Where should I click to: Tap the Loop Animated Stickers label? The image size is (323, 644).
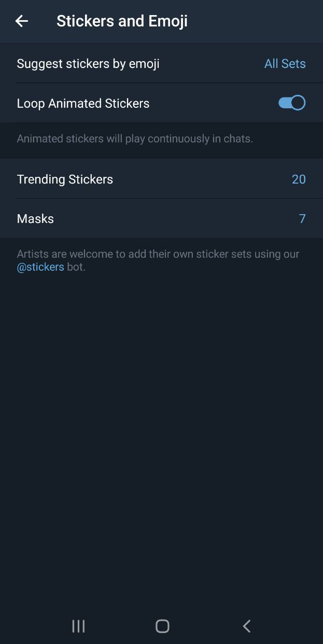(83, 103)
